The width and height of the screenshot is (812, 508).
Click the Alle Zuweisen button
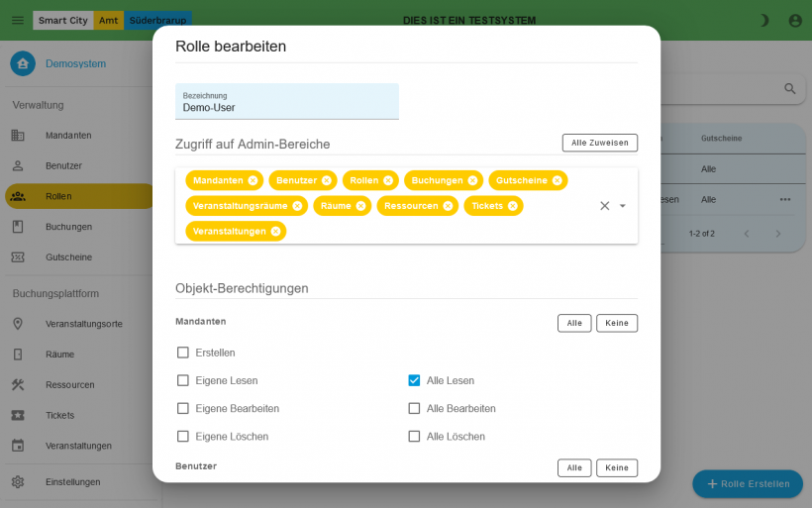[599, 143]
